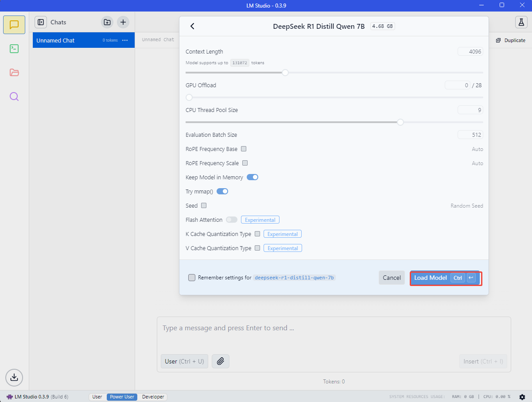Open the Discover search icon in sidebar

[x=14, y=97]
